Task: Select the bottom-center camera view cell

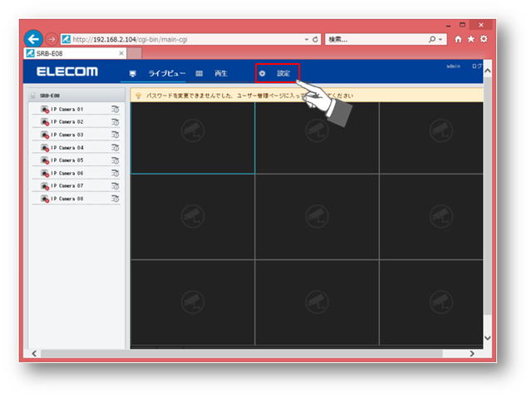Action: click(317, 302)
